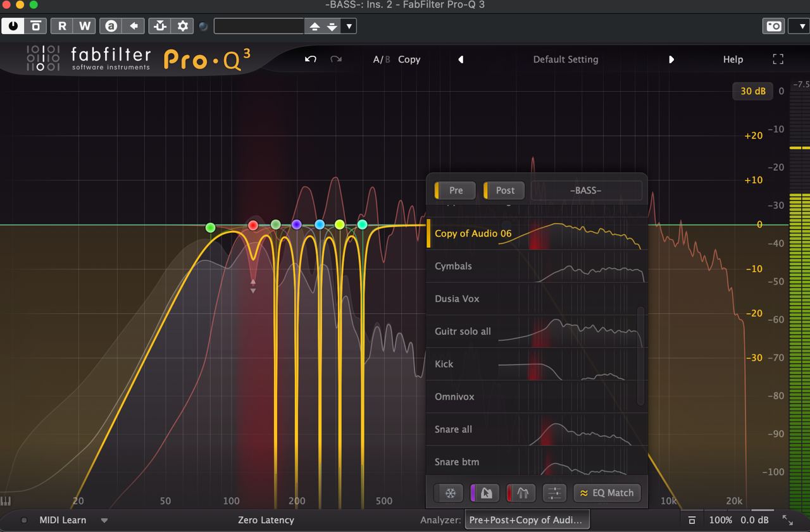Click the resize arrows icon at bottom right
The height and width of the screenshot is (532, 810).
(x=788, y=520)
